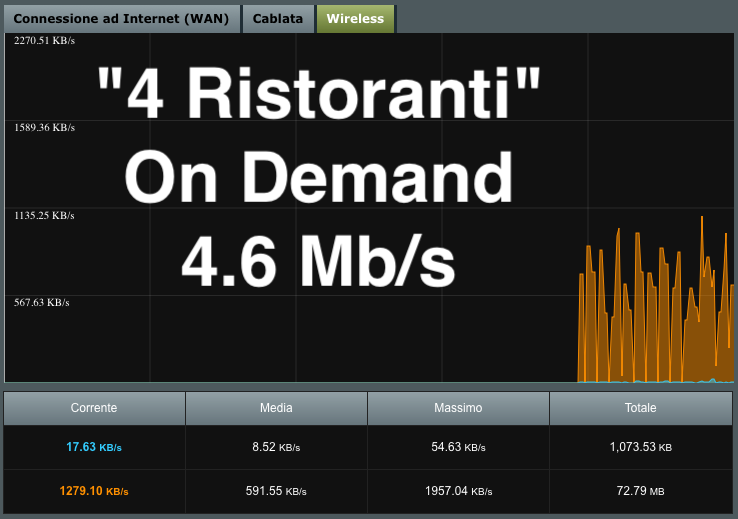Select the 1279.10 KB/s current value
Image resolution: width=738 pixels, height=519 pixels.
94,491
